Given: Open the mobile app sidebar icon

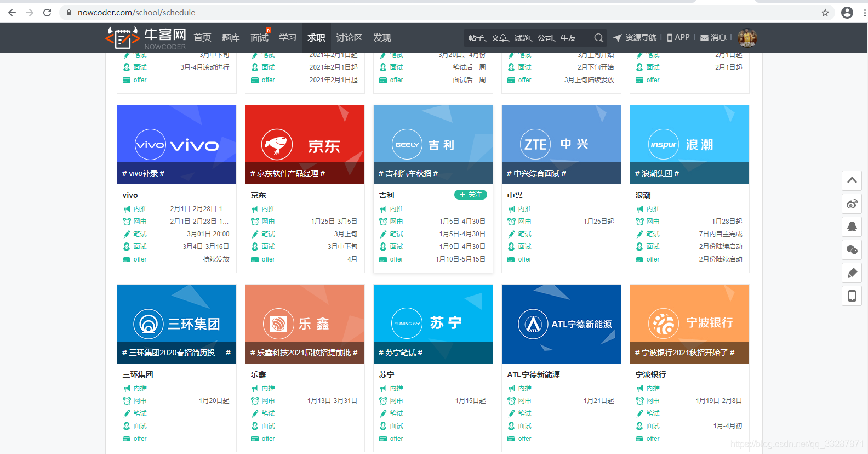Looking at the screenshot, I should coord(852,296).
